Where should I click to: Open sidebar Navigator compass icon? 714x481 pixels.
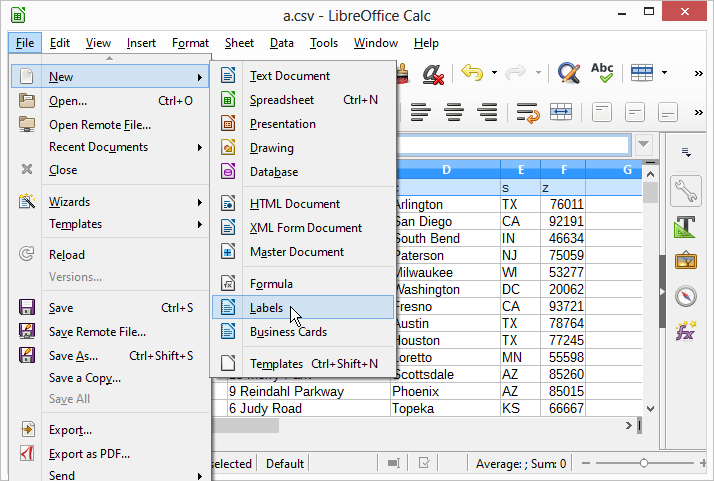tap(686, 296)
